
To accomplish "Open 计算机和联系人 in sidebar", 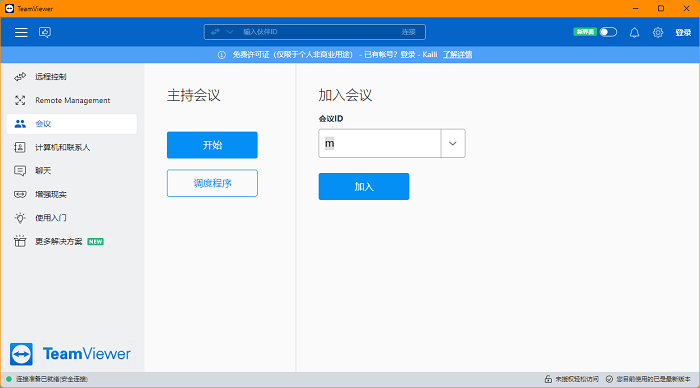I will click(72, 147).
